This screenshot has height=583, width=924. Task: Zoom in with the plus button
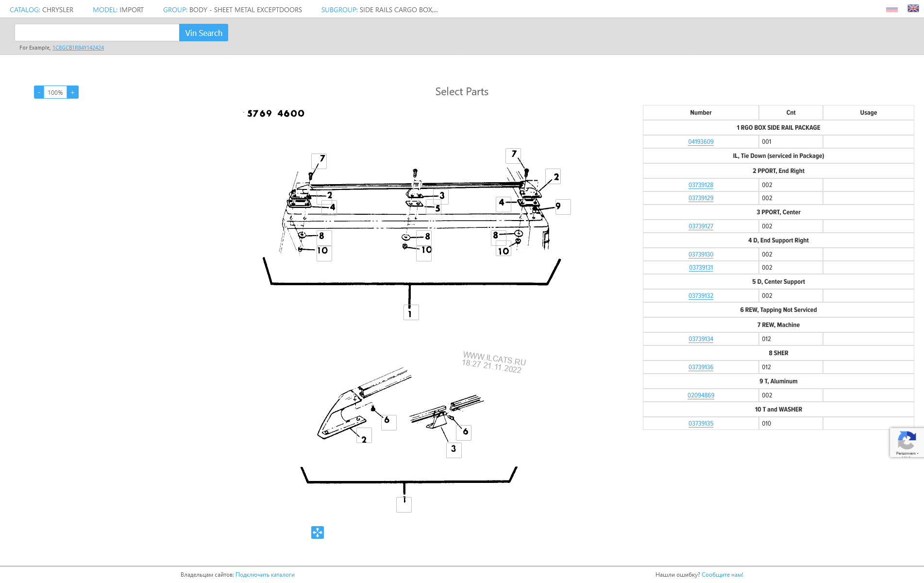click(73, 92)
